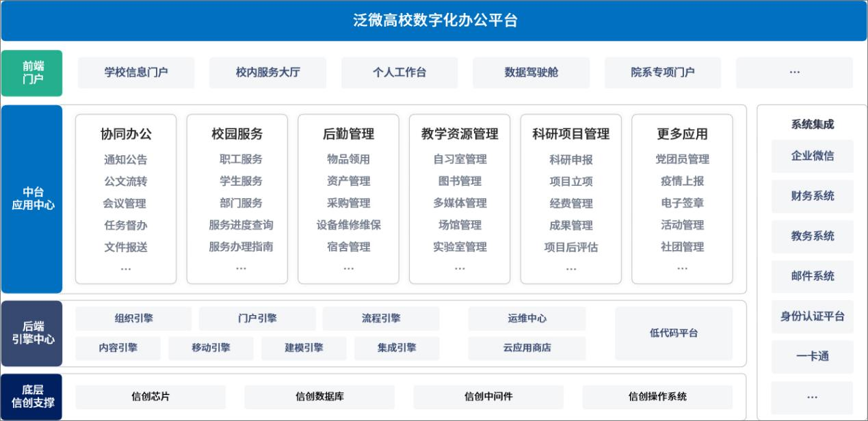Select the 底层信创支撑 label
The height and width of the screenshot is (421, 868).
click(32, 396)
